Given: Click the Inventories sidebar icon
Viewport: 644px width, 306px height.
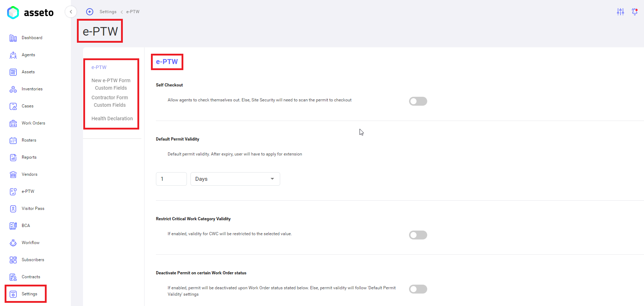Looking at the screenshot, I should [x=13, y=89].
